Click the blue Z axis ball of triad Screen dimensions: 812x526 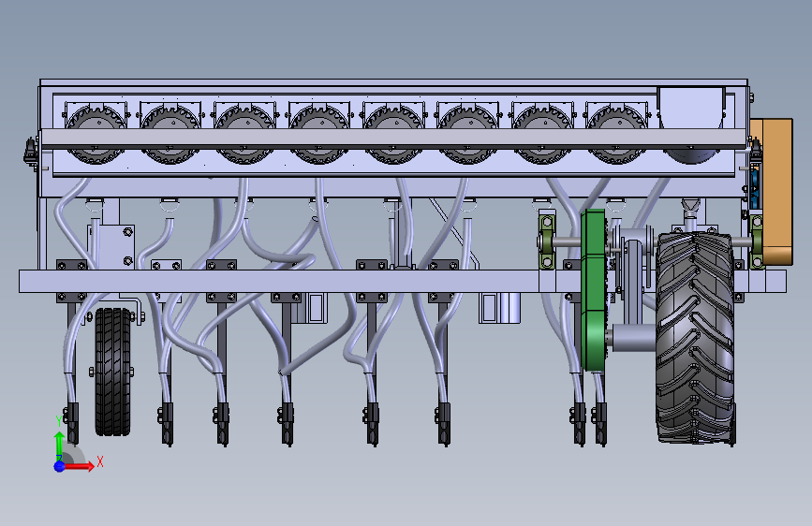(x=60, y=466)
